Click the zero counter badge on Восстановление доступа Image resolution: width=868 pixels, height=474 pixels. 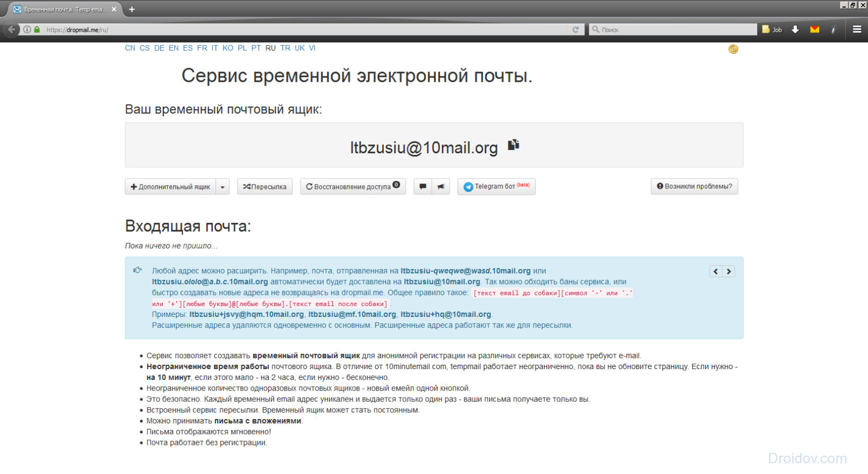click(x=396, y=185)
